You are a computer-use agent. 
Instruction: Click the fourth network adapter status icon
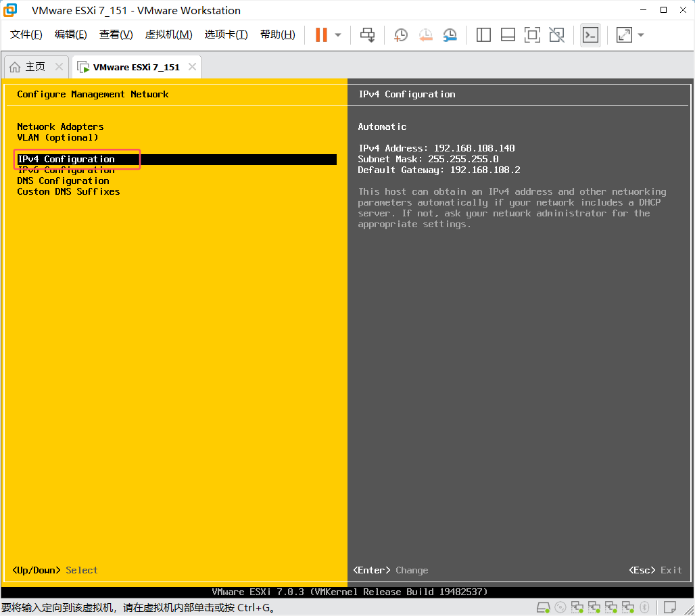pyautogui.click(x=627, y=607)
